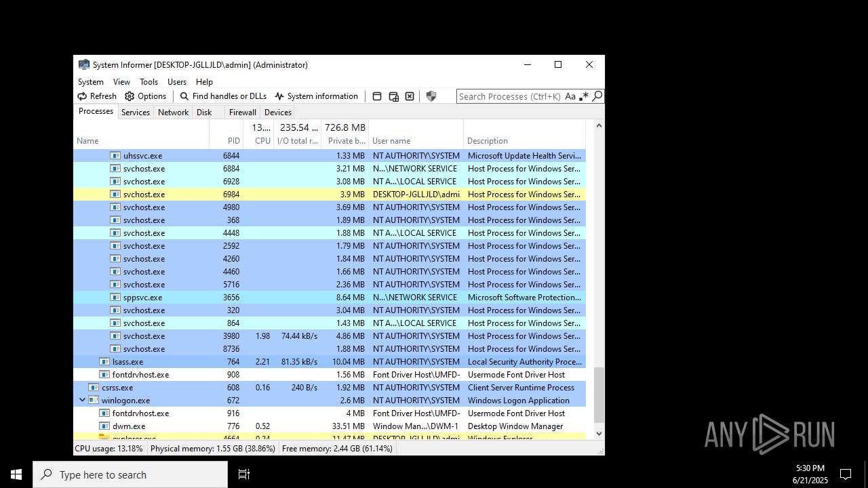Open the Users menu

[x=176, y=82]
